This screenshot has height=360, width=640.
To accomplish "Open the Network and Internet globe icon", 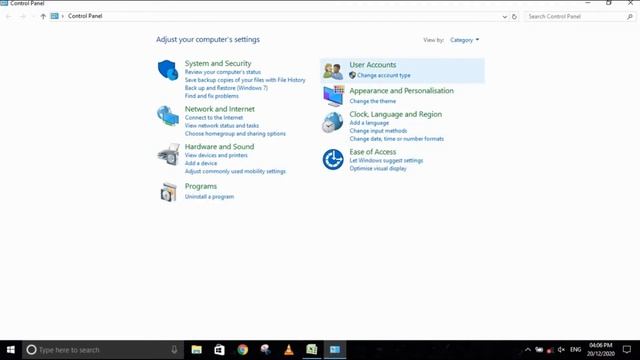I will pyautogui.click(x=168, y=116).
